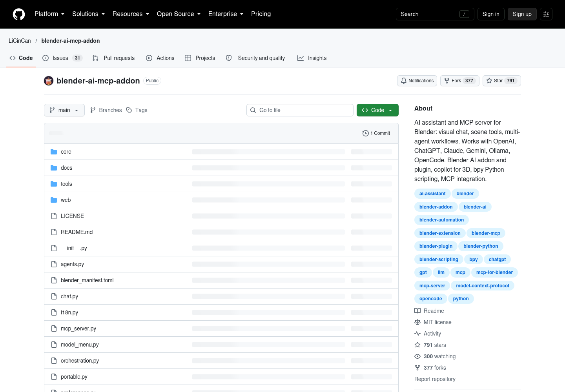The height and width of the screenshot is (392, 565).
Task: Open the Pricing link
Action: click(x=261, y=14)
